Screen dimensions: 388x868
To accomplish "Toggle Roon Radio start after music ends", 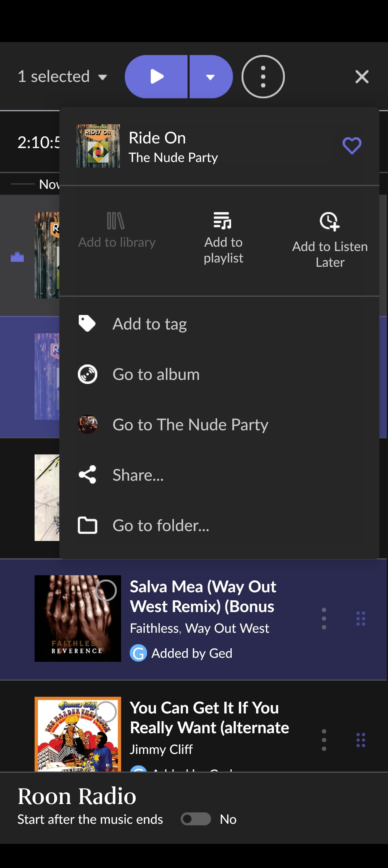I will click(x=196, y=819).
